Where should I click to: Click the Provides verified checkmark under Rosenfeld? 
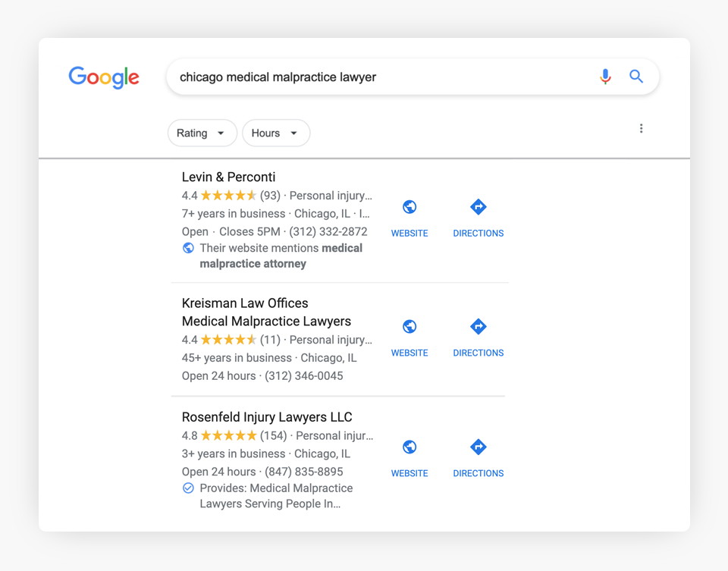188,488
